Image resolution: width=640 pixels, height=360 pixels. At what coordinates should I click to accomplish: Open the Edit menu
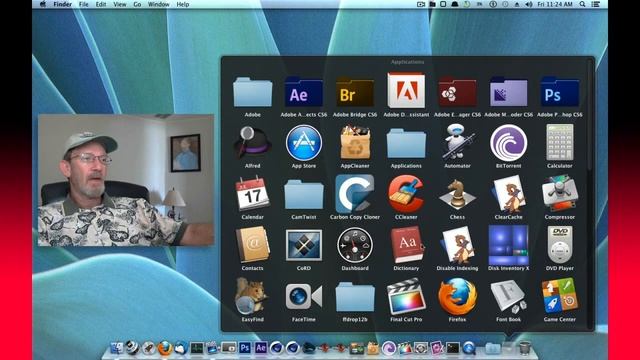click(x=101, y=4)
